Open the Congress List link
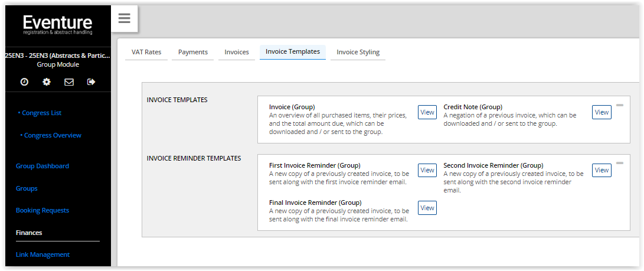Image resolution: width=644 pixels, height=271 pixels. [40, 113]
